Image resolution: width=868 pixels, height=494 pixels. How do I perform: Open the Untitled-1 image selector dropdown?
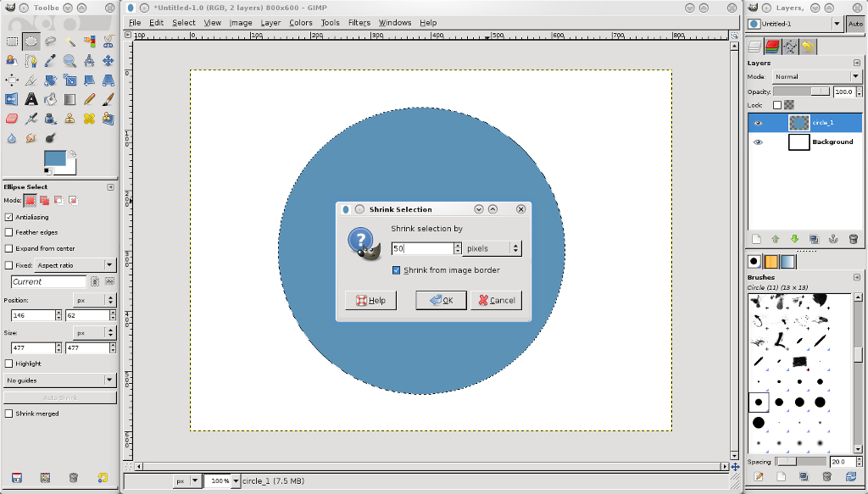[795, 24]
